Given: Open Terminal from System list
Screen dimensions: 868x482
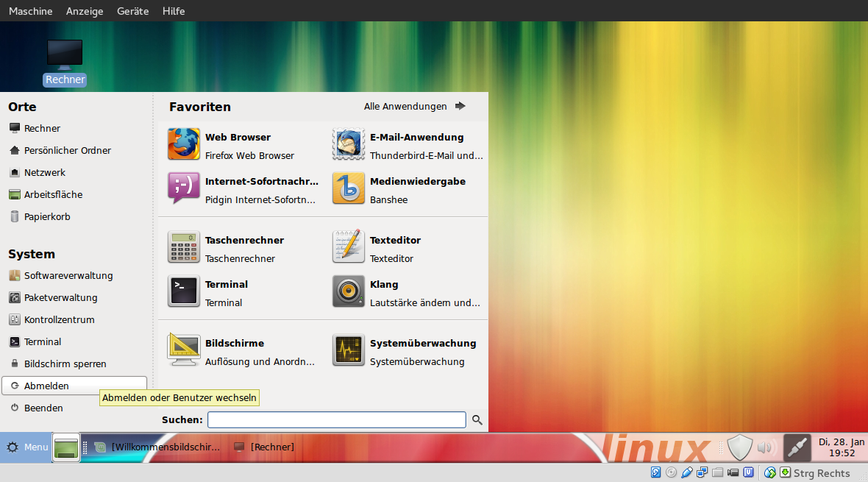Looking at the screenshot, I should [x=75, y=342].
